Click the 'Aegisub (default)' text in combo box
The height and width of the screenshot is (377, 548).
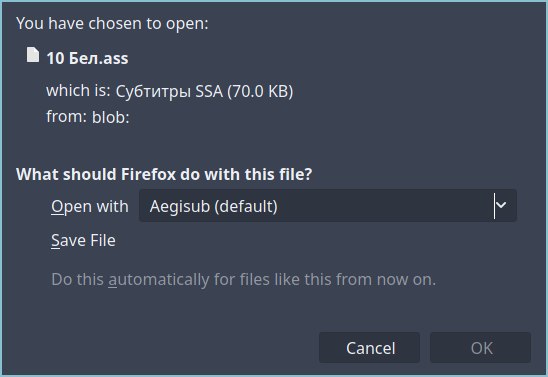214,206
